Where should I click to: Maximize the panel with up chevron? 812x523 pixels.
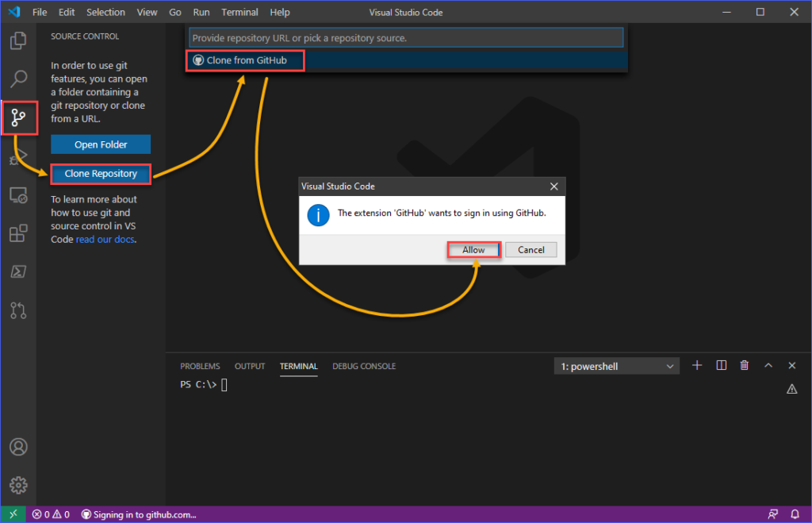[768, 365]
